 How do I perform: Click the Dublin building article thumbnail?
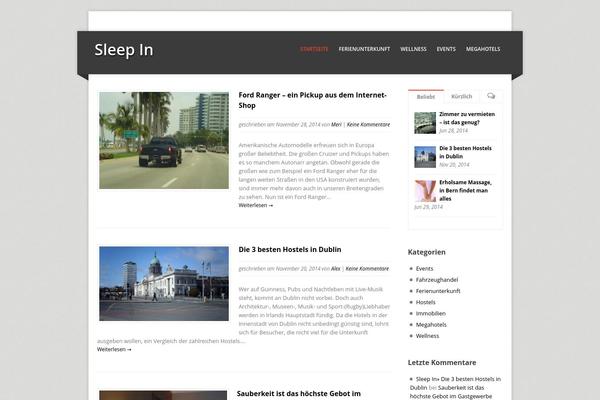pyautogui.click(x=164, y=283)
